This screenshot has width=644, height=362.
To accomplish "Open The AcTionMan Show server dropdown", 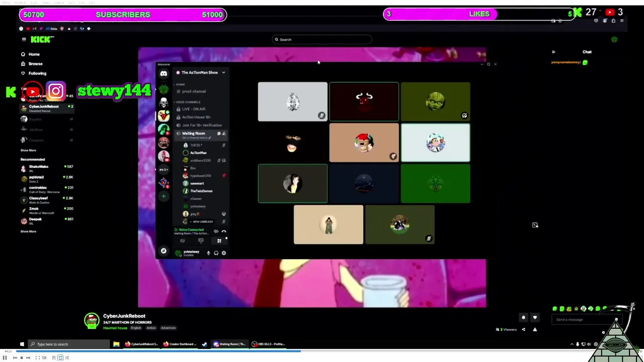I will 223,72.
